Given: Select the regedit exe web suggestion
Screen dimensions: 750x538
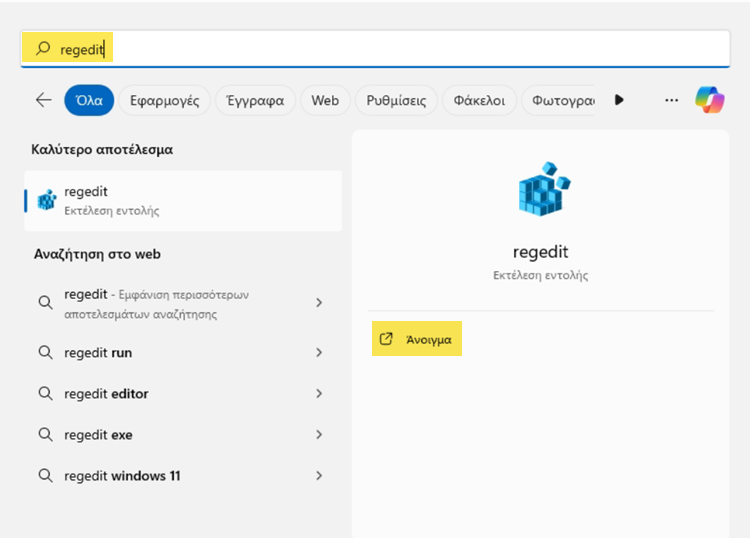Looking at the screenshot, I should (181, 435).
